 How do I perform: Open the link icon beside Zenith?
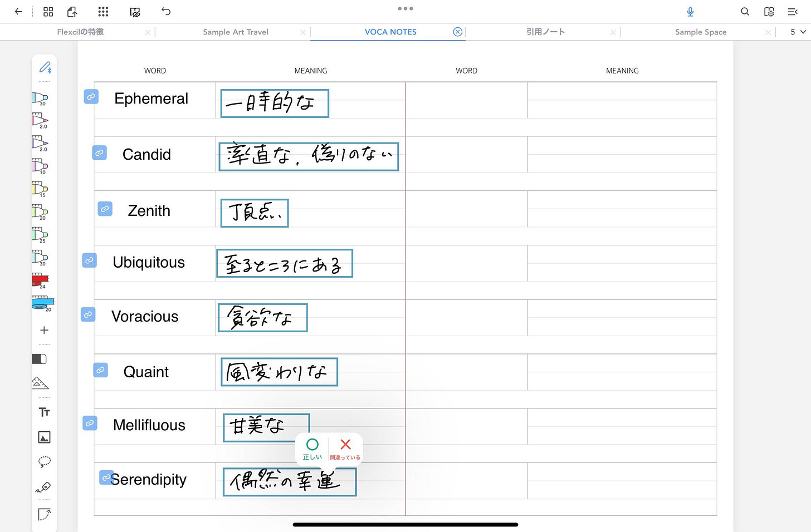105,209
